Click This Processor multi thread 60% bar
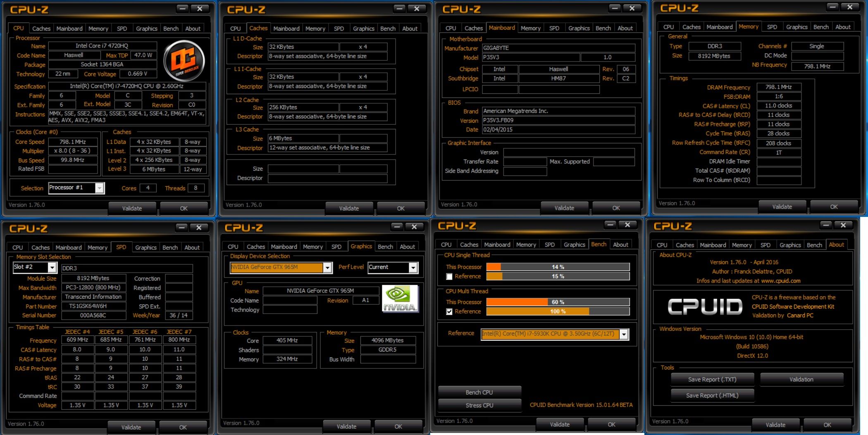Image resolution: width=868 pixels, height=435 pixels. 558,302
